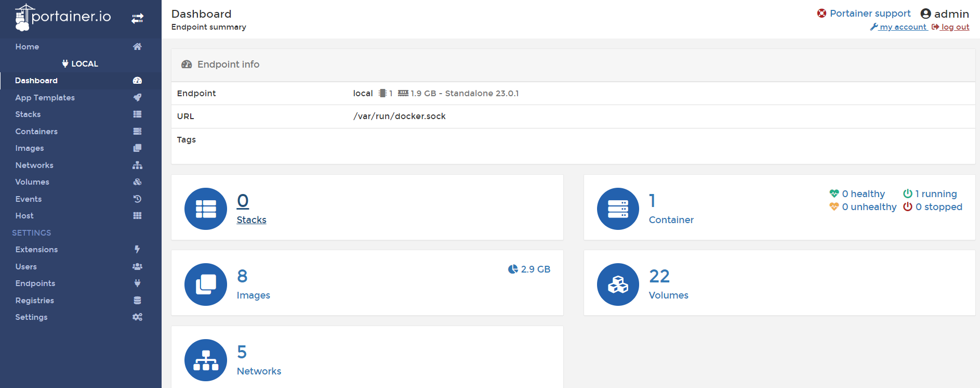Click the 1 running status
The height and width of the screenshot is (388, 980).
[x=930, y=194]
